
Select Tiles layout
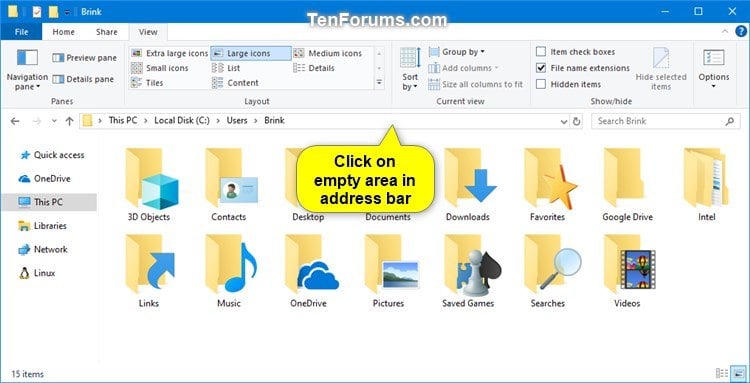pyautogui.click(x=147, y=83)
